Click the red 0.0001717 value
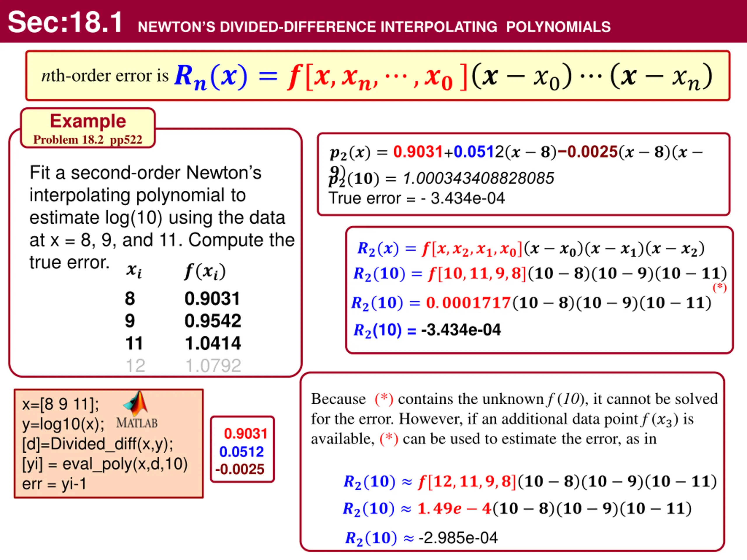The width and height of the screenshot is (747, 560). point(468,303)
